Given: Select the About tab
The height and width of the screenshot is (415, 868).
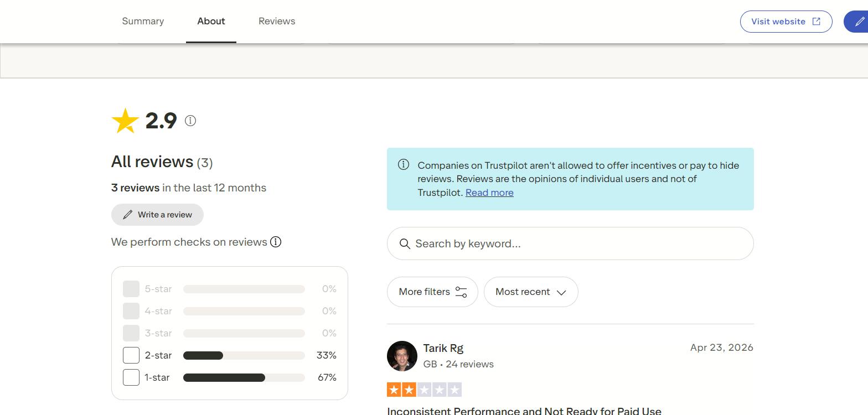Looking at the screenshot, I should point(211,21).
